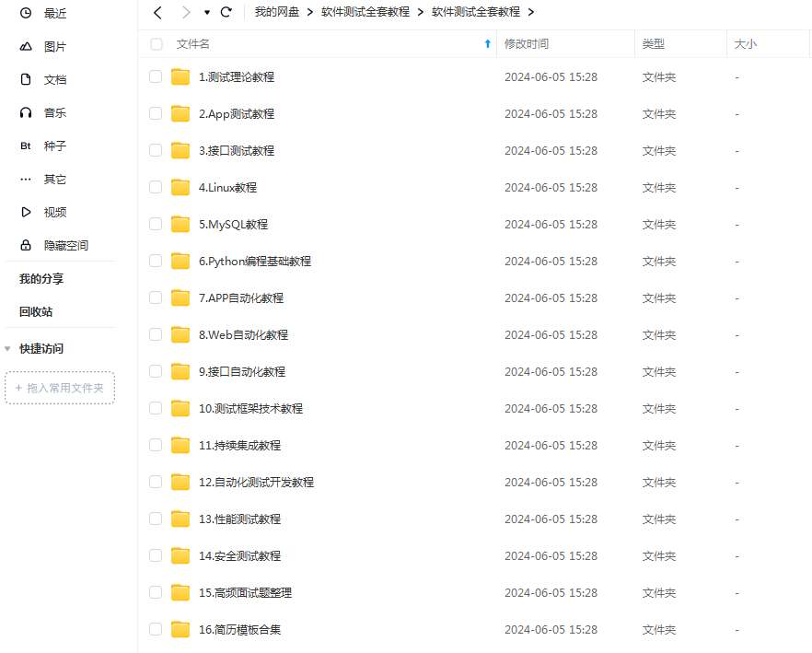Check the box for 8.Web自动化教程
Viewport: 812px width, 653px height.
pyautogui.click(x=156, y=334)
